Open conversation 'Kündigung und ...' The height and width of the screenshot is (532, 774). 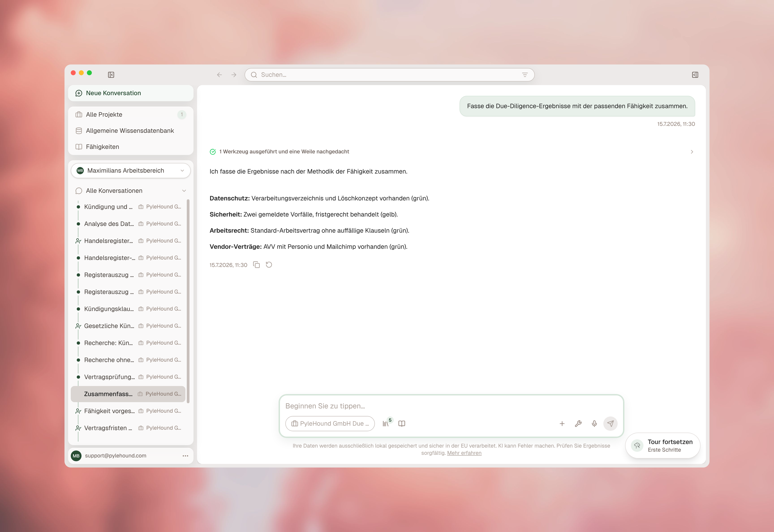coord(128,207)
